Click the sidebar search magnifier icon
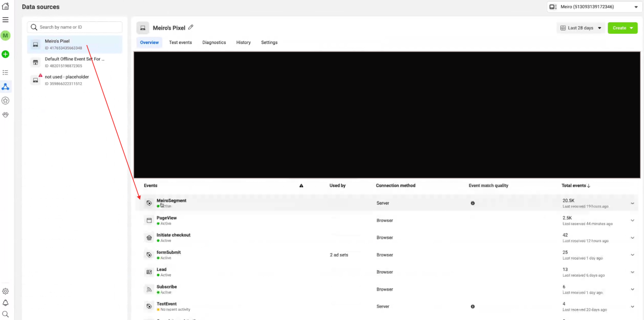The image size is (644, 320). click(5, 314)
